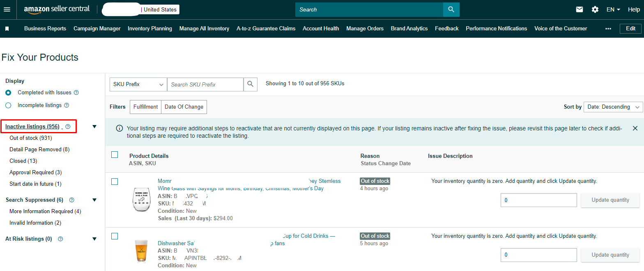Select Incomplete listings radio button

[x=9, y=105]
